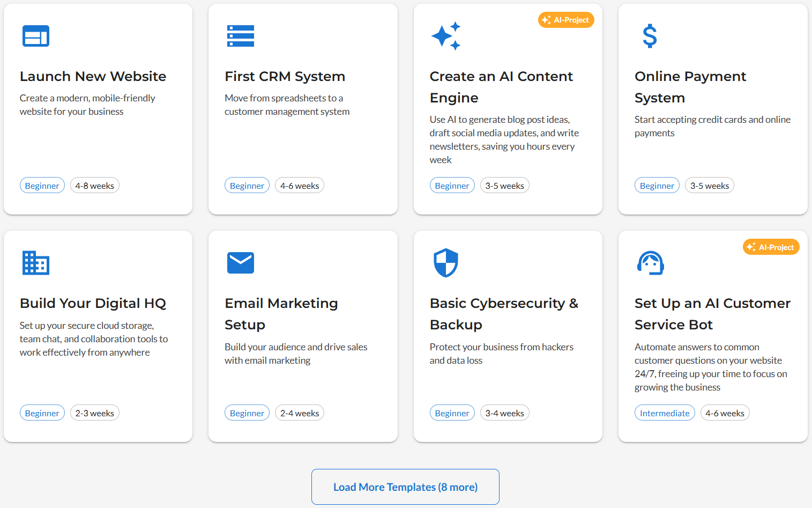Select the building icon on Build Your Digital HQ

[35, 263]
